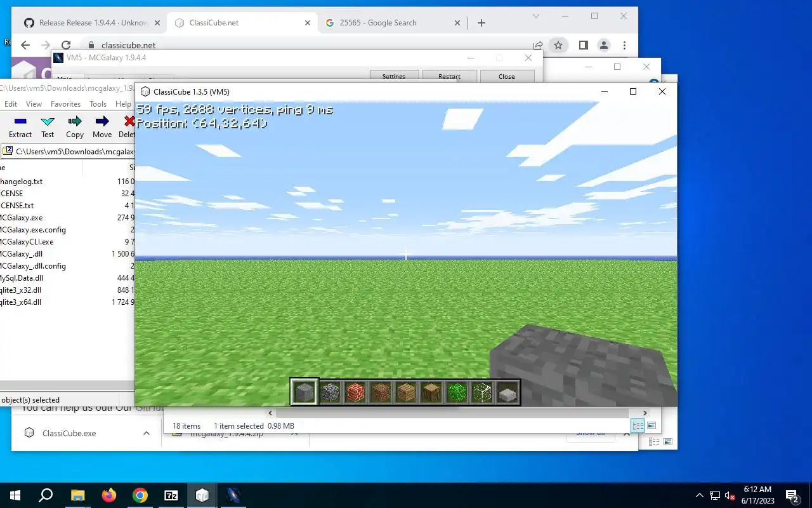
Task: Open the Help menu in 7-Zip
Action: (x=123, y=104)
